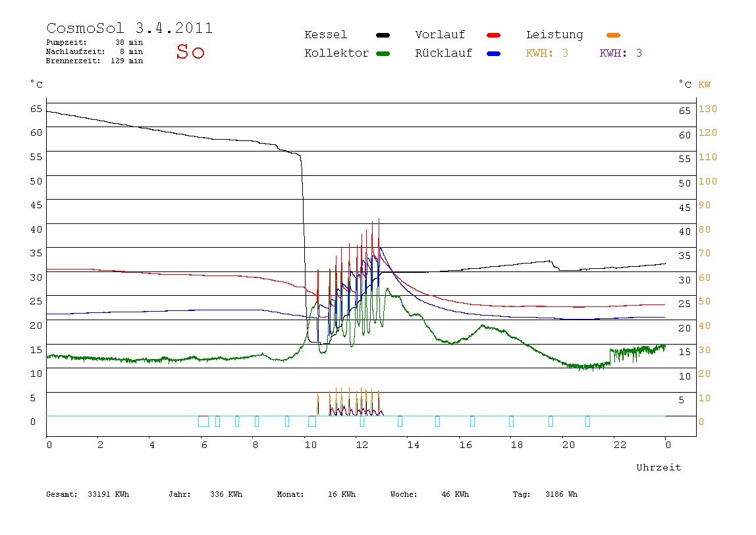Click the blue Rücklauf legend swatch
The width and height of the screenshot is (756, 535).
(494, 53)
